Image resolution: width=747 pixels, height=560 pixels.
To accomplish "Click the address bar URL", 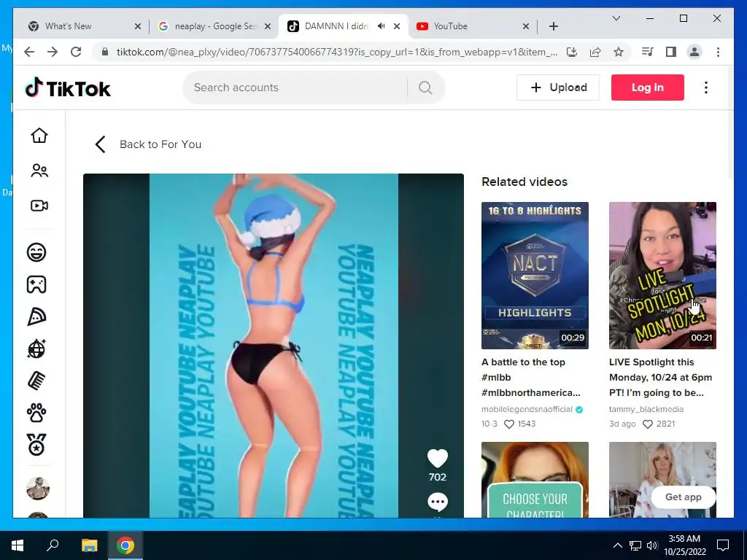I will point(337,52).
